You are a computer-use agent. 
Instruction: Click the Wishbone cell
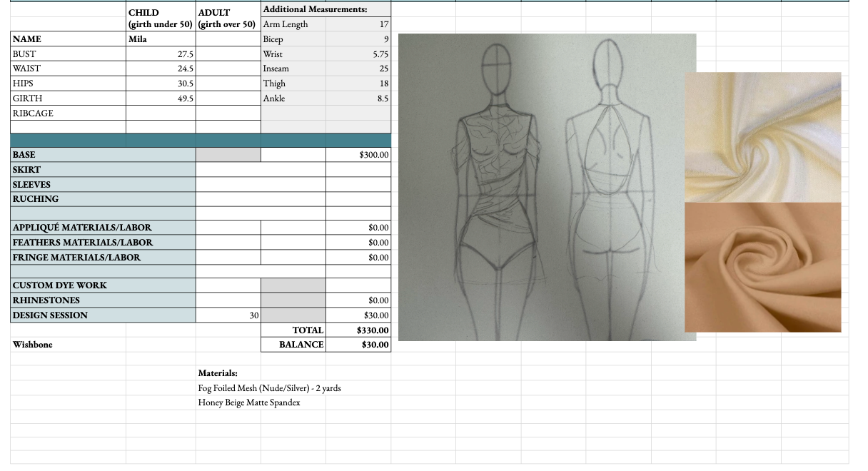coord(69,345)
